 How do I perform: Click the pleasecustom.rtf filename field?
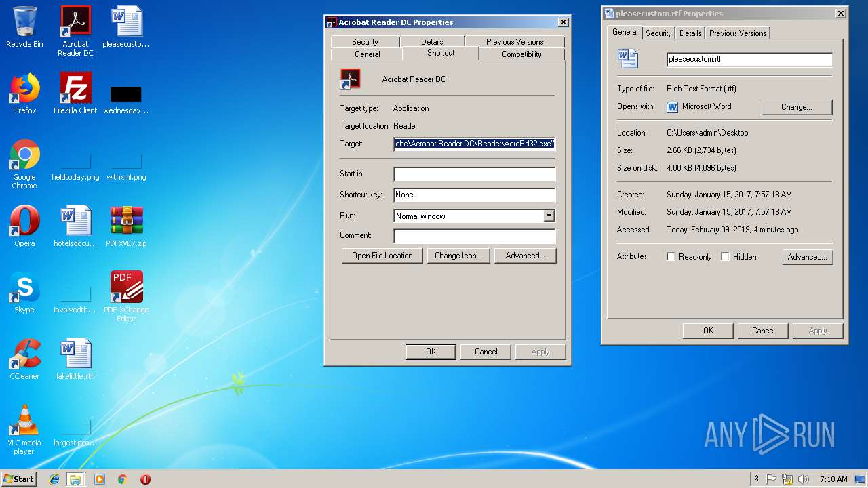tap(749, 60)
